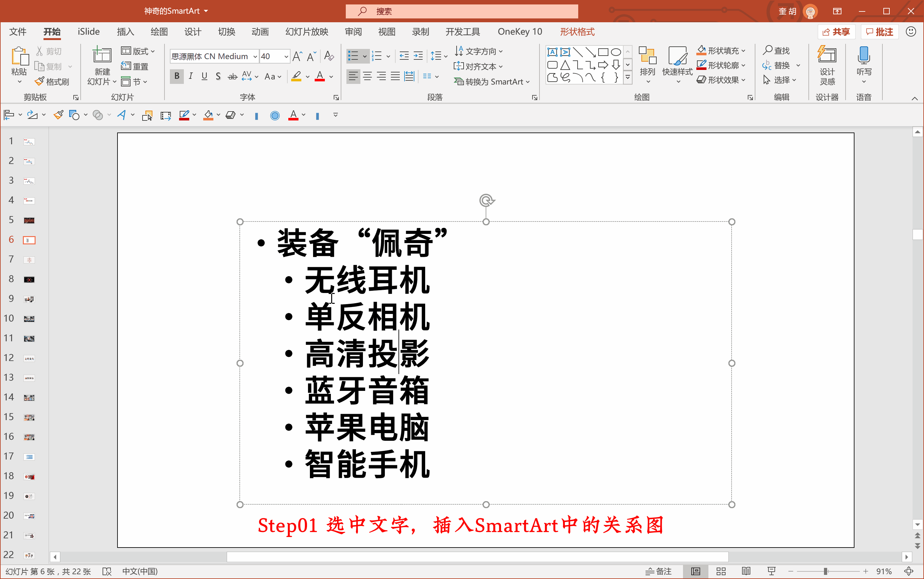The image size is (924, 579).
Task: Click the search box in title bar
Action: [462, 11]
